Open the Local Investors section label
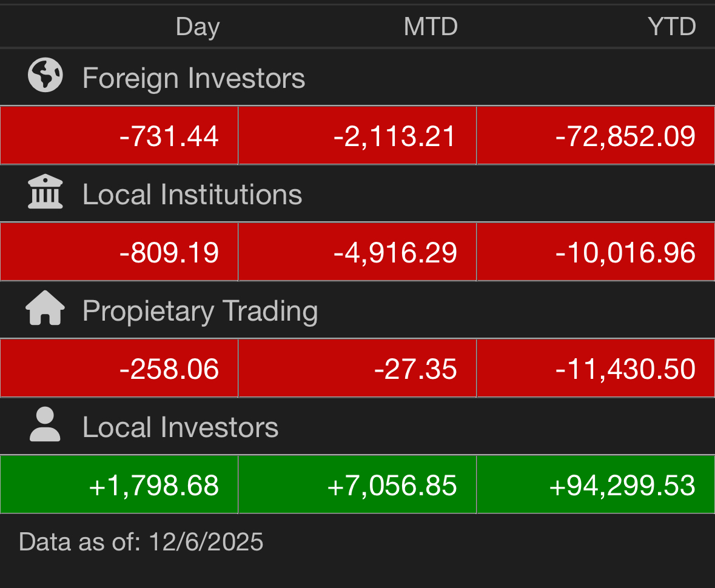 coord(181,427)
